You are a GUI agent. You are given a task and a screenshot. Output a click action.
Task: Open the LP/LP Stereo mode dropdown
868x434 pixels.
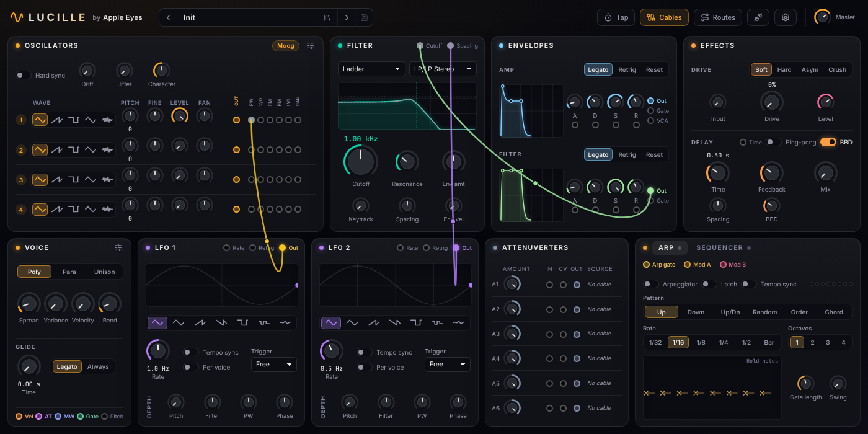pos(443,69)
